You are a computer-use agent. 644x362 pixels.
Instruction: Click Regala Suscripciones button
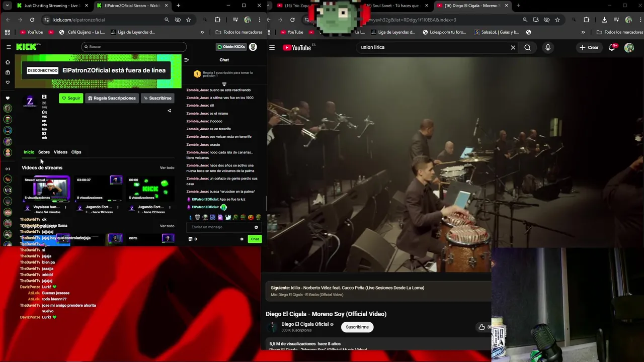pyautogui.click(x=112, y=98)
